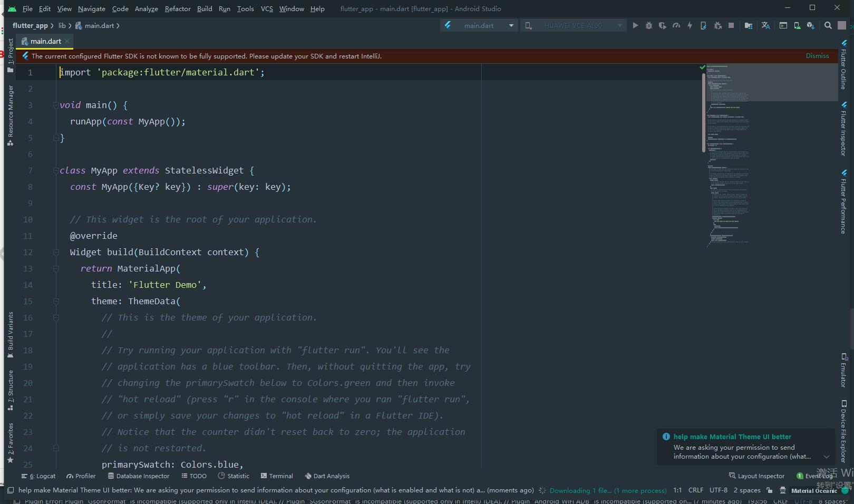Collapse MaterialApp fold marker on line 13
Viewport: 854px width, 504px height.
point(56,268)
